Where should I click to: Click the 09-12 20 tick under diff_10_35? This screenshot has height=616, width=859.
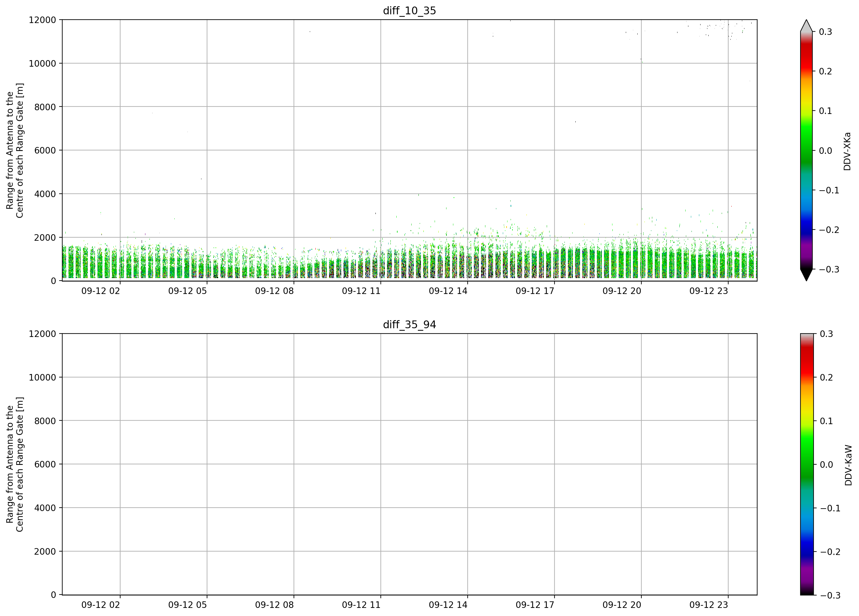(622, 291)
